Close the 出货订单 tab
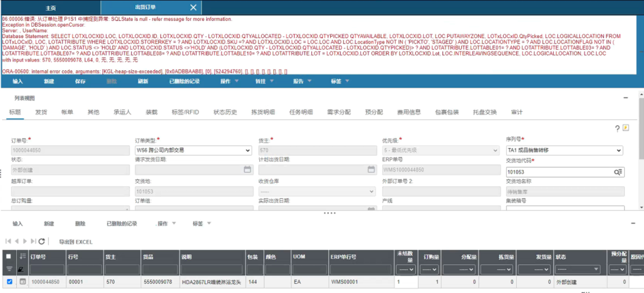This screenshot has width=644, height=293. click(193, 8)
